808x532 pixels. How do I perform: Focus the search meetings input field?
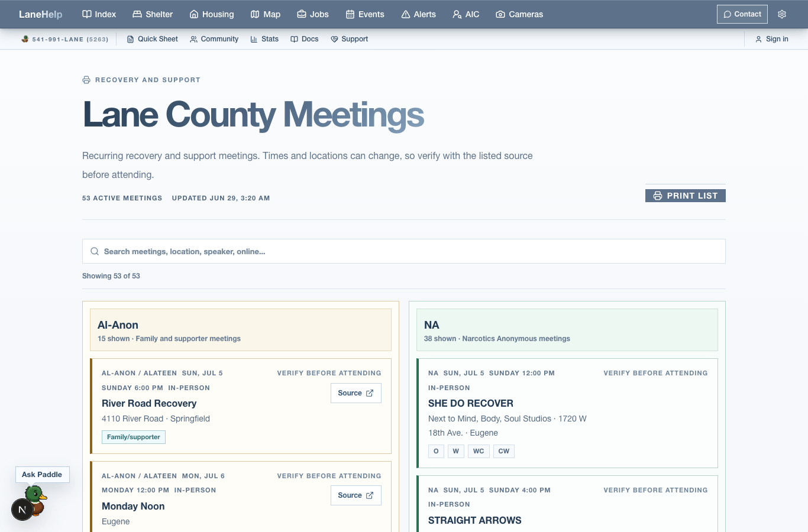404,251
